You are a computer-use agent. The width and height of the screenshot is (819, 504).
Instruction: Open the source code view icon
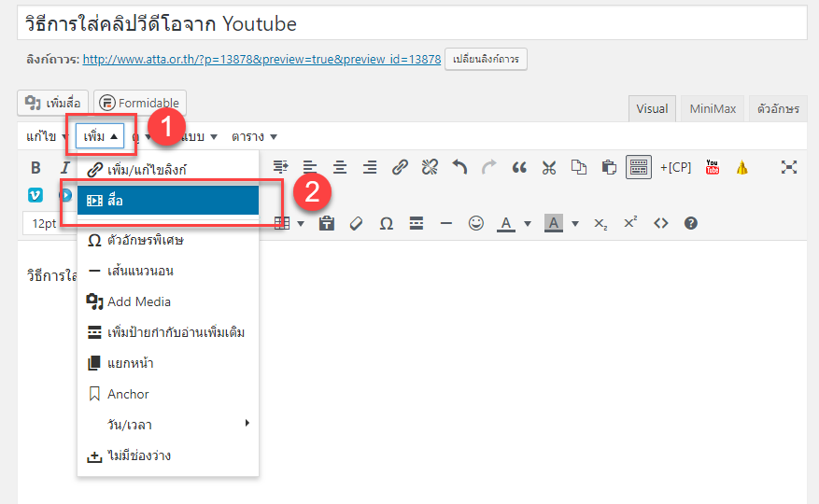661,224
